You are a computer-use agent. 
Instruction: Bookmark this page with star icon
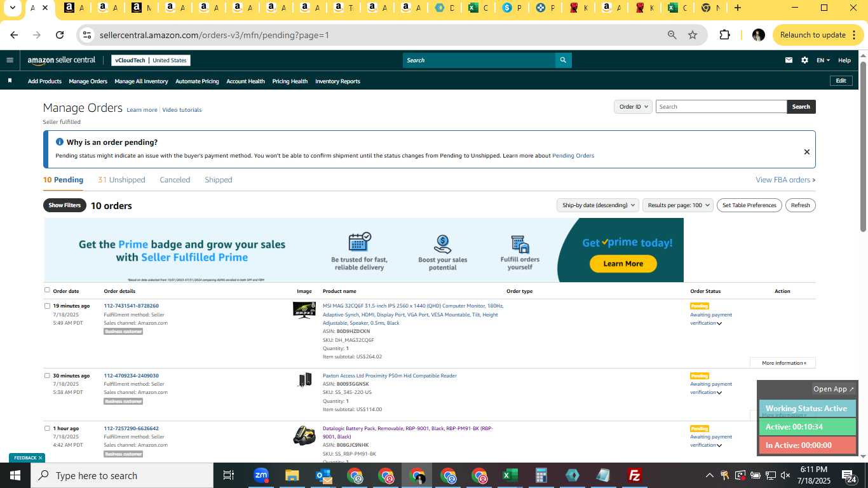(693, 35)
